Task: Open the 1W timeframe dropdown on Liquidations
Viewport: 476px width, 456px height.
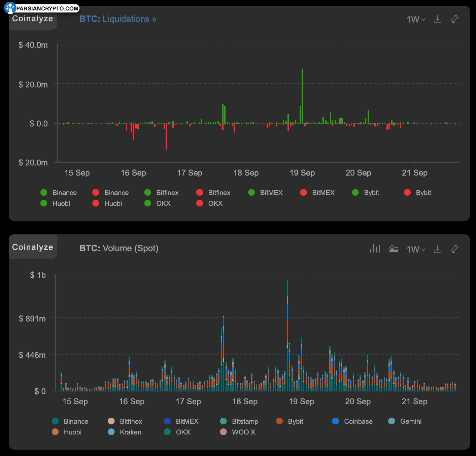Action: [x=416, y=20]
